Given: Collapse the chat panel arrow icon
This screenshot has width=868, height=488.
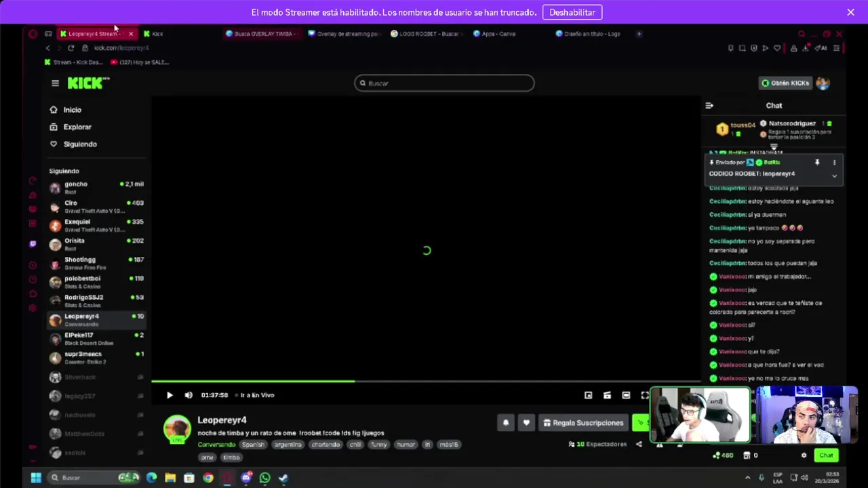Looking at the screenshot, I should point(709,106).
